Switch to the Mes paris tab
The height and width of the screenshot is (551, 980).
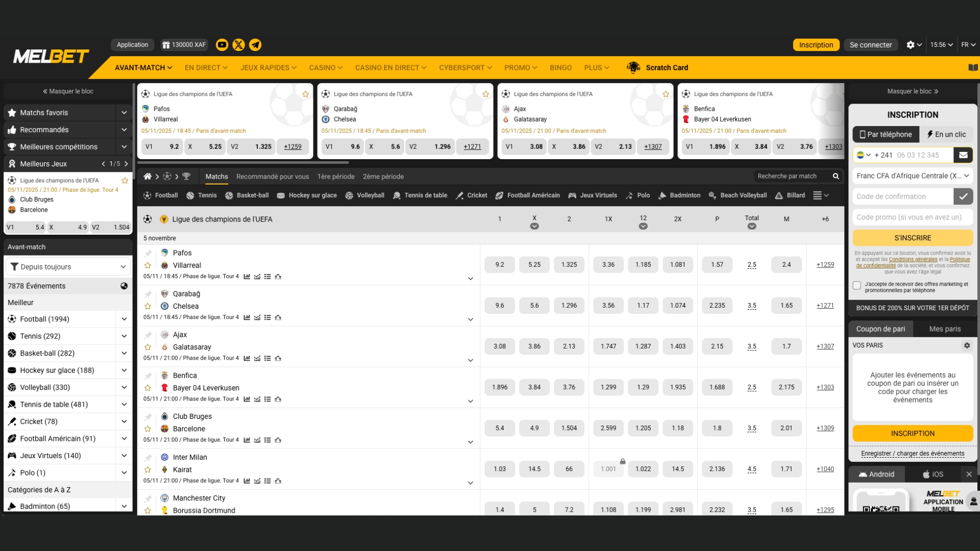[944, 329]
